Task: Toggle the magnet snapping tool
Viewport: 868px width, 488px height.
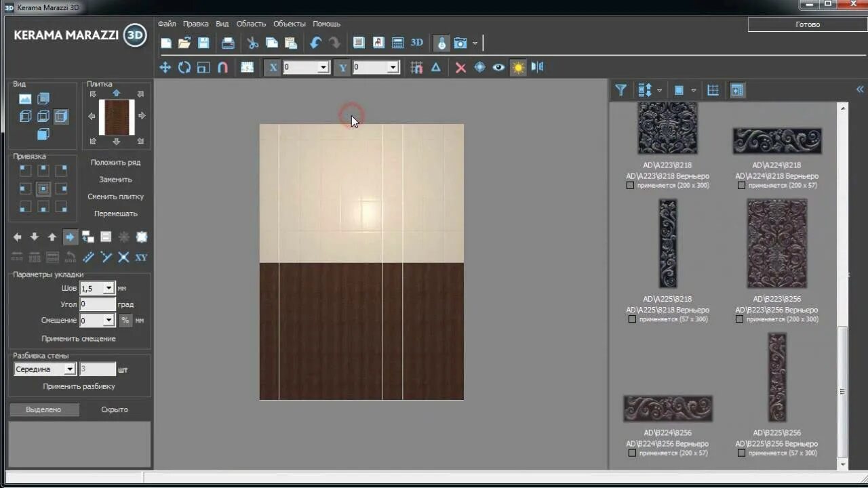Action: (222, 67)
